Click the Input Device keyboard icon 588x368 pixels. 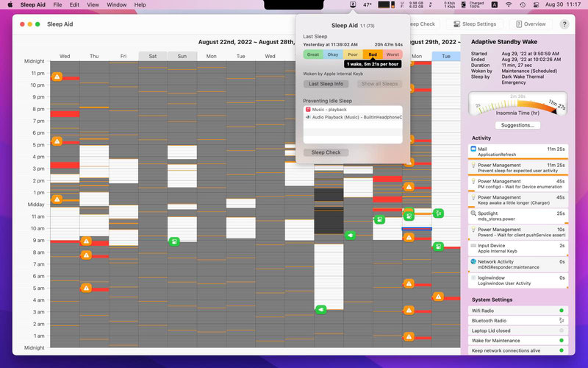473,245
